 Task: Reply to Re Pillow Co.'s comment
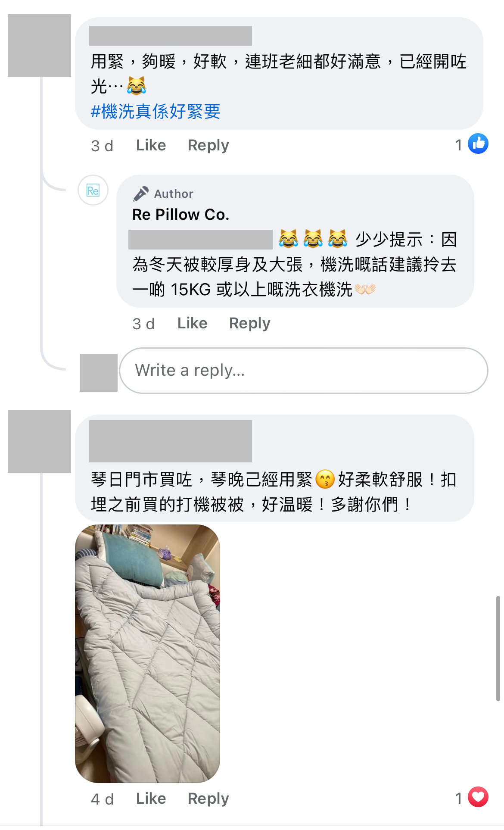250,323
